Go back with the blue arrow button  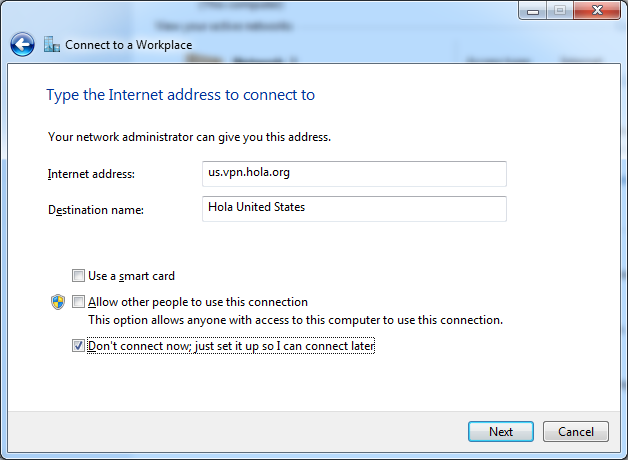point(22,44)
